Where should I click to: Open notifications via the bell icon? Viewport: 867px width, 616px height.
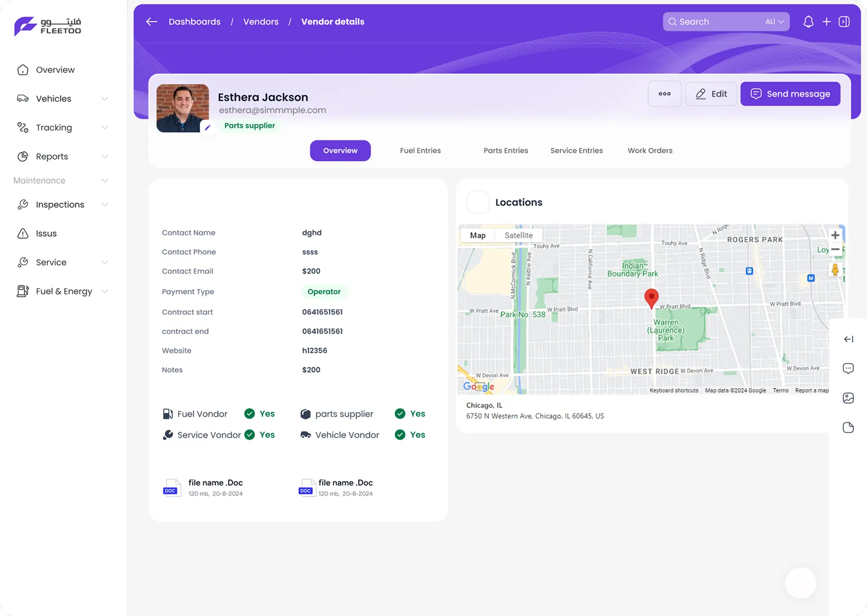click(x=808, y=21)
